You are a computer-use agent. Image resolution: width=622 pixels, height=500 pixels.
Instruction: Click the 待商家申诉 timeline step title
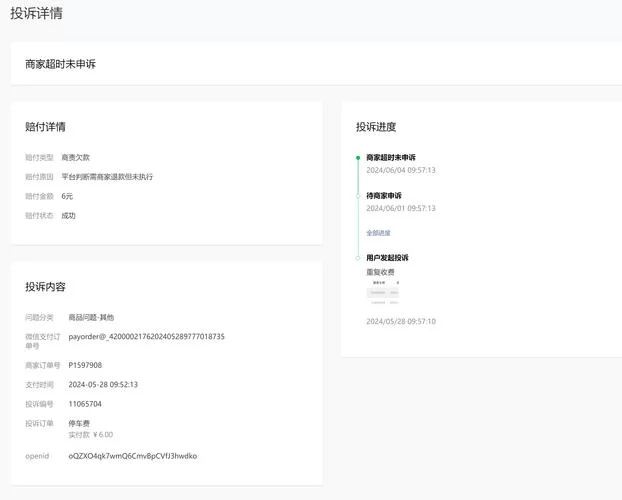tap(384, 196)
